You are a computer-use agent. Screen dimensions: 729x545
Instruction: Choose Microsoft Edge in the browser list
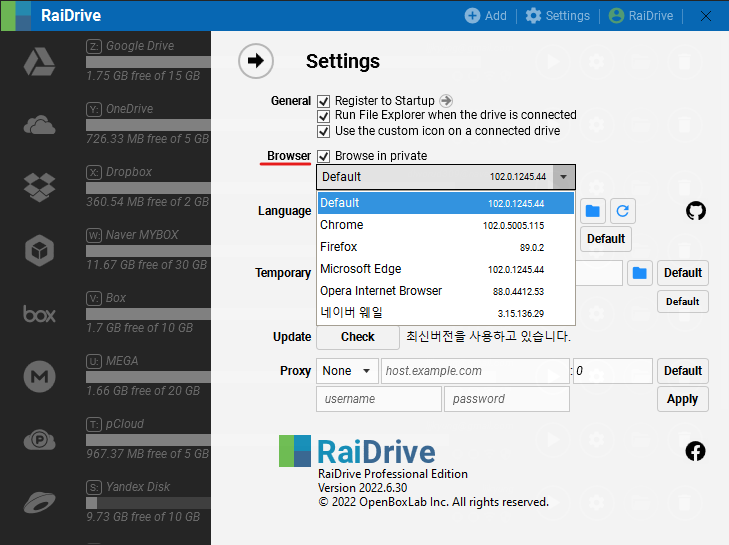(x=446, y=269)
